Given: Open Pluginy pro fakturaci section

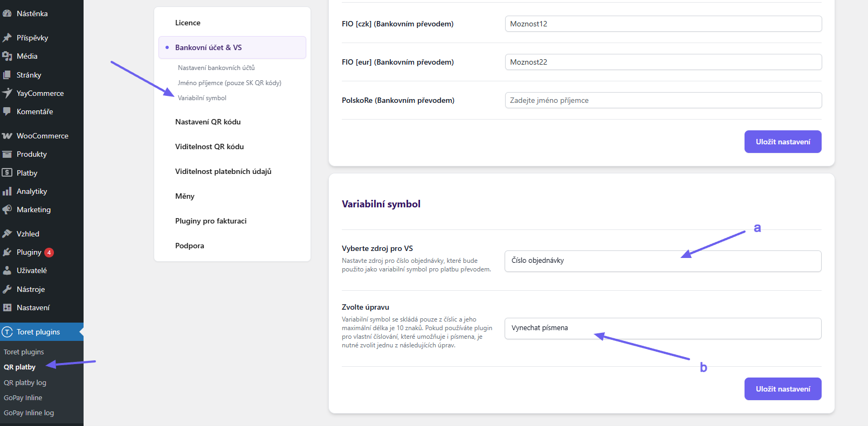Looking at the screenshot, I should point(211,221).
